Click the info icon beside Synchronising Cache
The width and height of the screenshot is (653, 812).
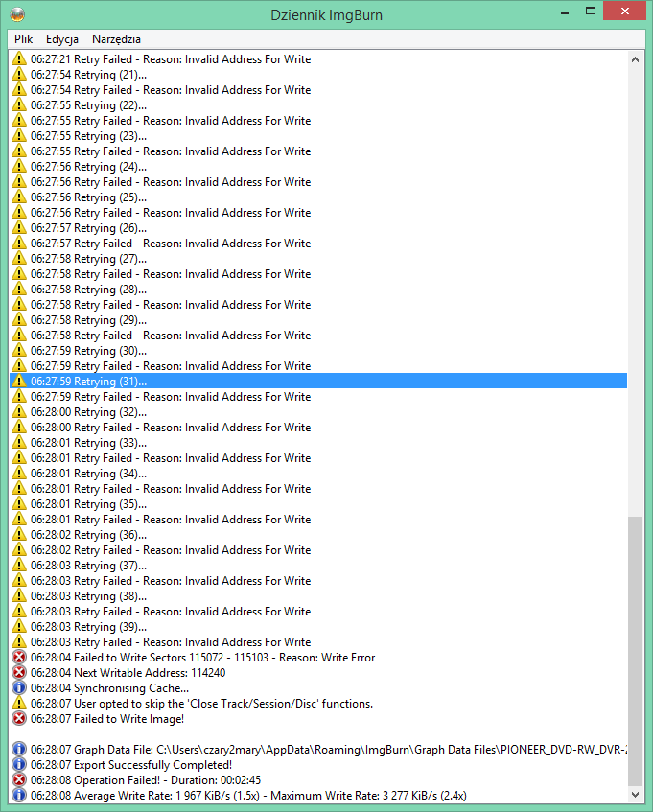coord(18,687)
